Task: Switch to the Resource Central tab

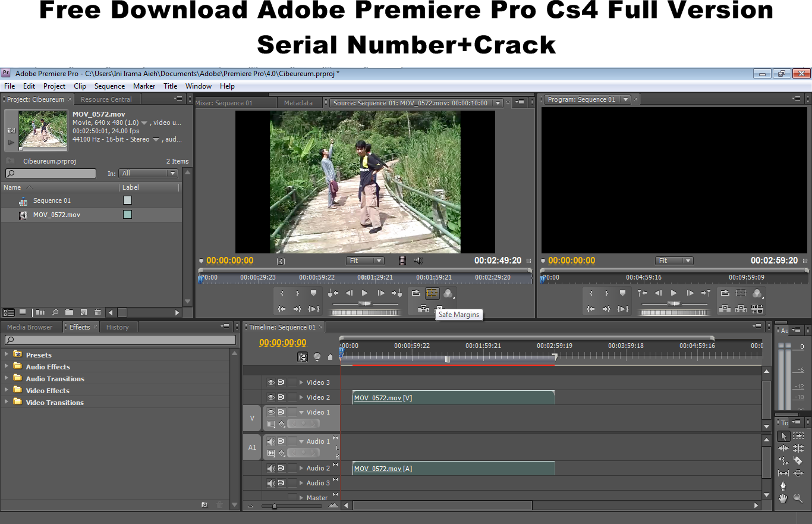Action: [x=106, y=99]
